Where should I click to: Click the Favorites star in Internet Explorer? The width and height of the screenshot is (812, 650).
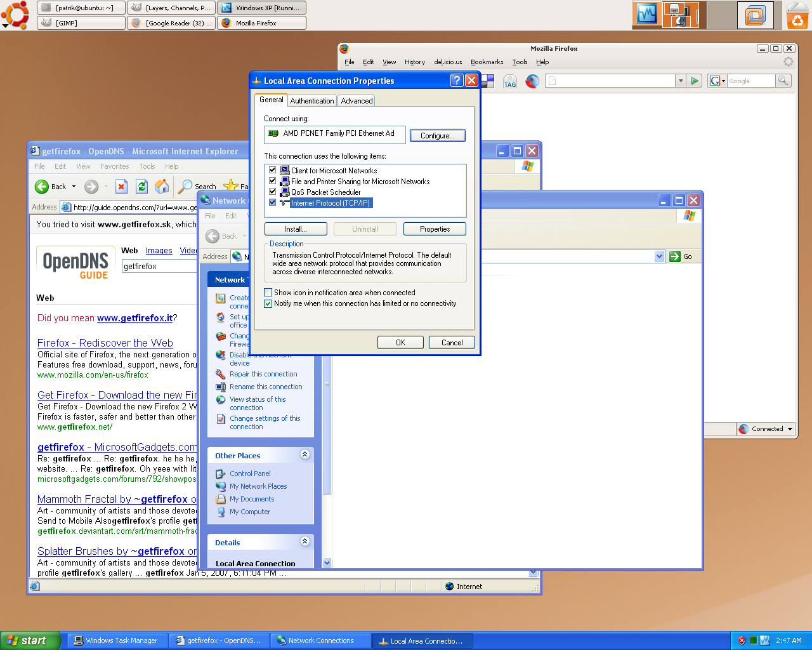pyautogui.click(x=231, y=186)
